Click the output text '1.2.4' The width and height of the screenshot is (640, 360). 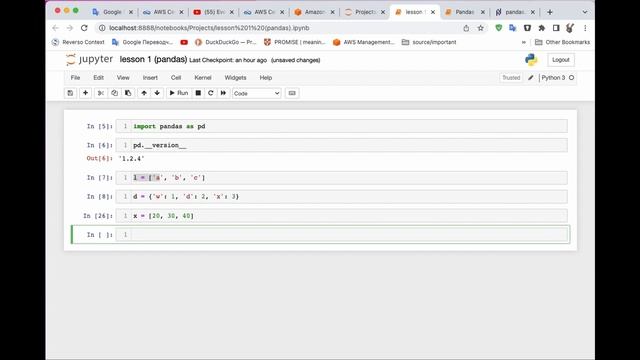[131, 159]
